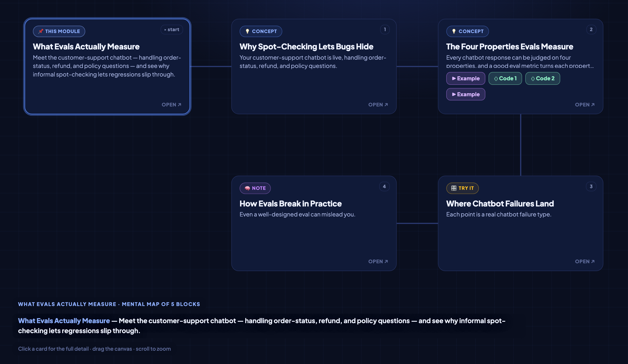The image size is (628, 364).
Task: Click the lightbulb icon on Four Properties card
Action: click(454, 31)
